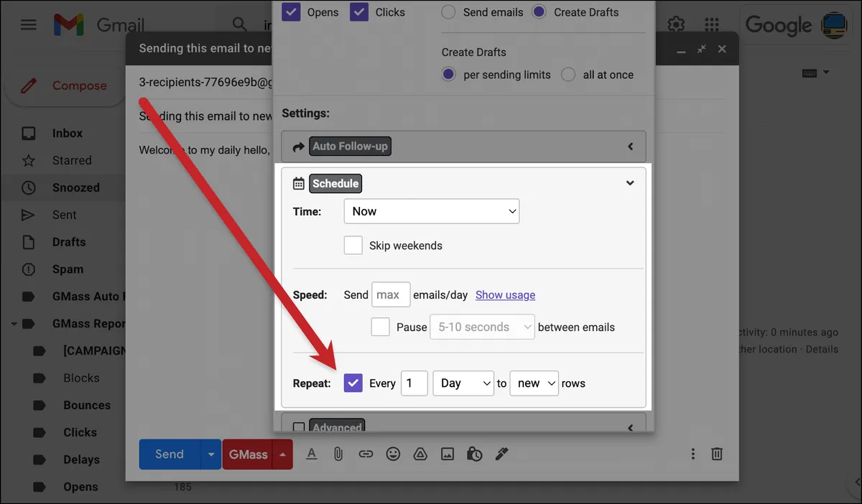Image resolution: width=862 pixels, height=504 pixels.
Task: Click the max emails per day field
Action: [391, 295]
